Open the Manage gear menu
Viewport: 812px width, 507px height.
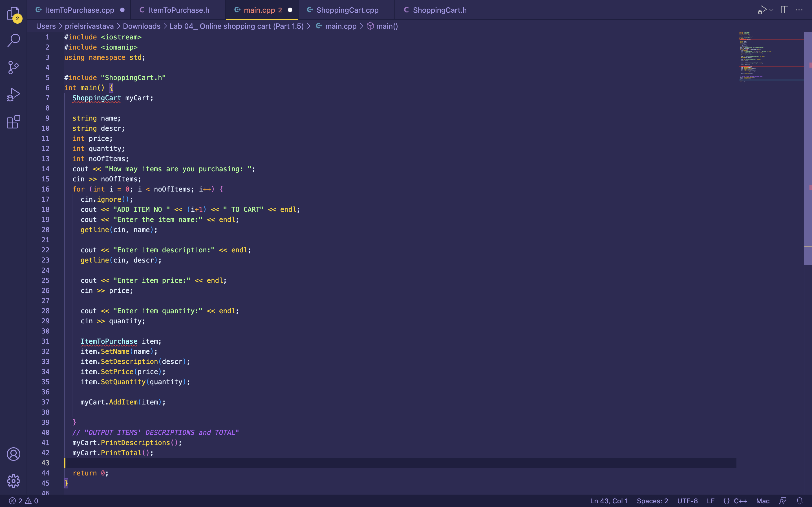(x=14, y=481)
